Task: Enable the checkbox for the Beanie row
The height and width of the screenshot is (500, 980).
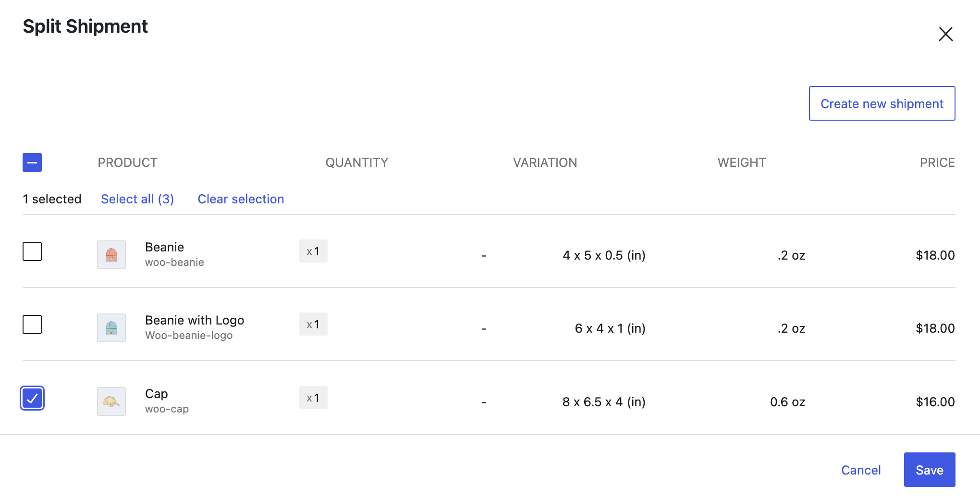Action: coord(32,251)
